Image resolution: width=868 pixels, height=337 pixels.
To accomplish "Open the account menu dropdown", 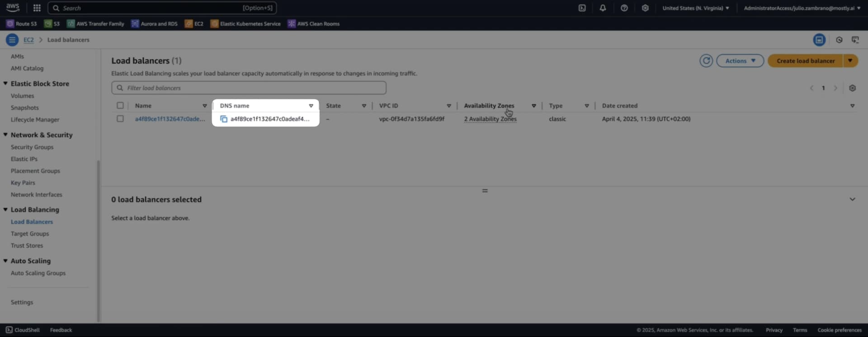I will (802, 8).
